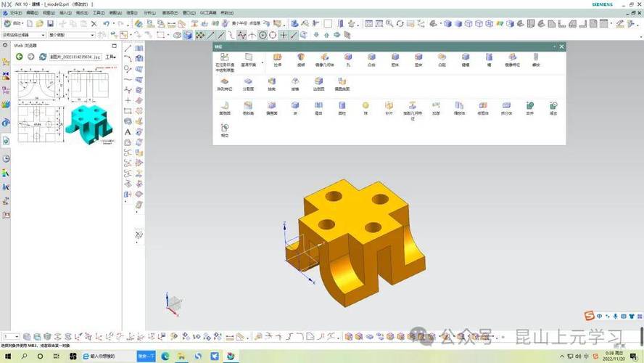Select the Extrude (拉伸) feature icon
The height and width of the screenshot is (363, 644).
pyautogui.click(x=278, y=60)
